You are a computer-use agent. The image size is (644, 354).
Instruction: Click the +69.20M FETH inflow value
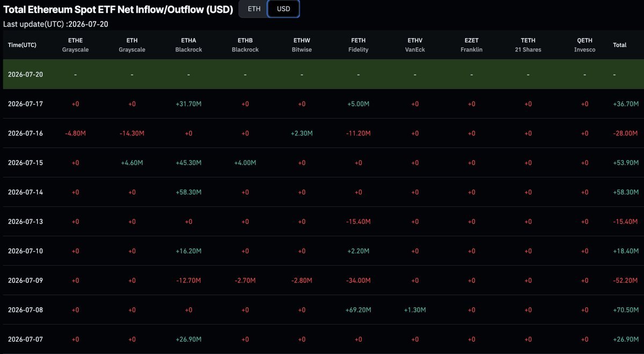coord(358,310)
